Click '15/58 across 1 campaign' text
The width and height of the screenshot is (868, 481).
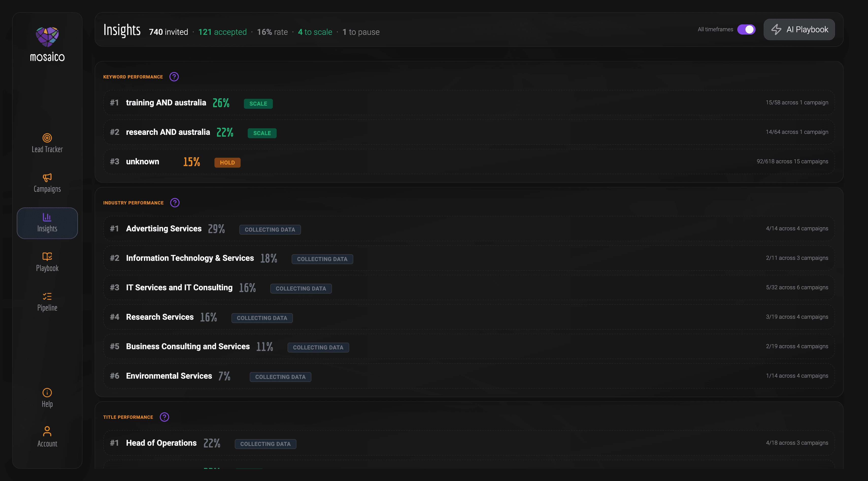point(797,102)
